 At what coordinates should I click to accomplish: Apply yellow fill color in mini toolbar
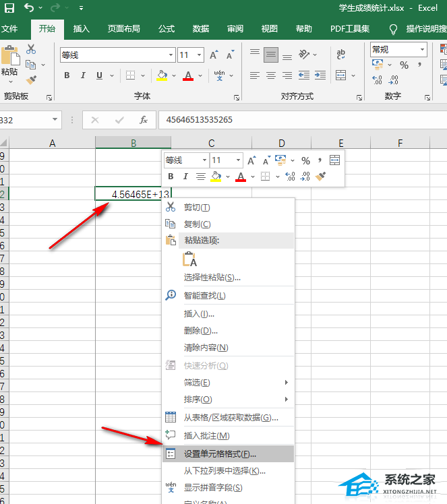(216, 177)
